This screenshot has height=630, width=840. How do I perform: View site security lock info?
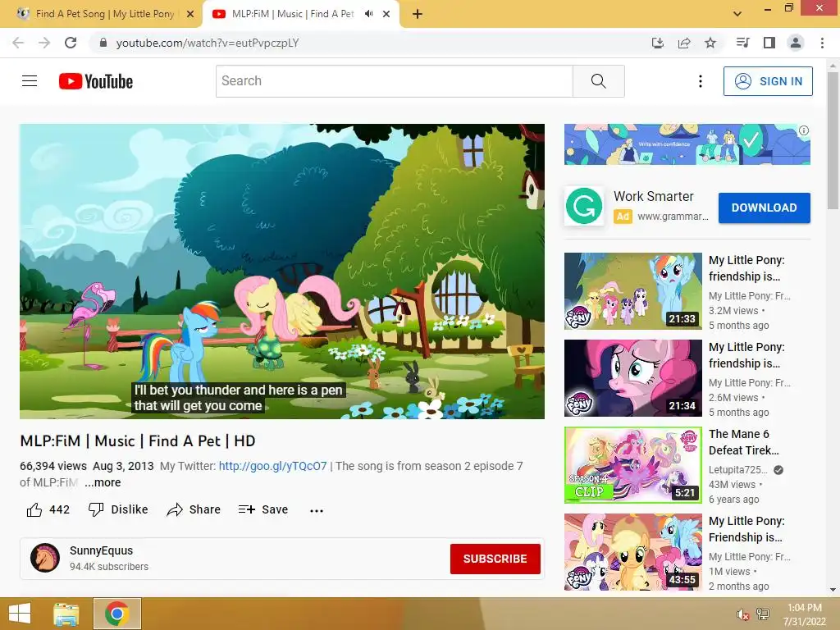tap(103, 43)
